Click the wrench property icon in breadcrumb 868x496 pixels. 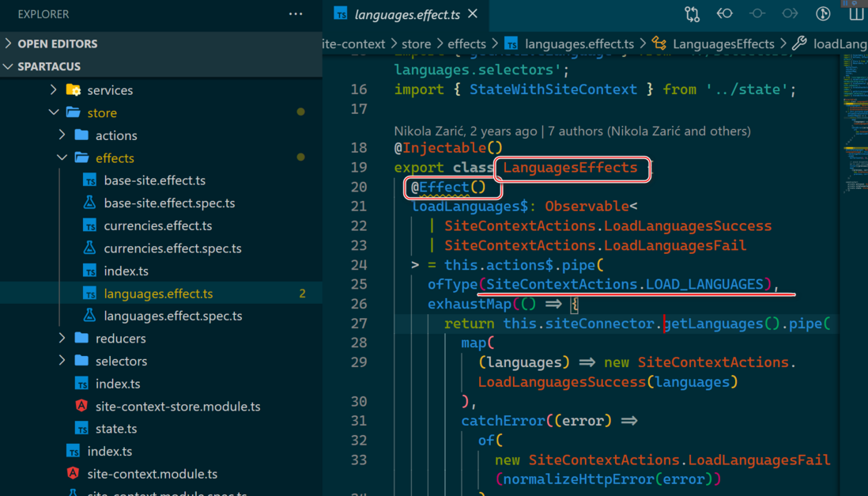pos(799,44)
